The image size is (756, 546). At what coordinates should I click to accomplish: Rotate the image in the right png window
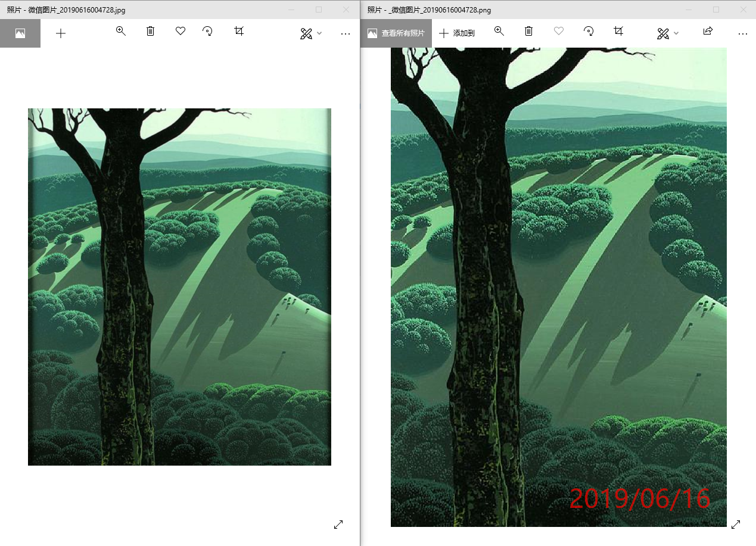point(589,31)
